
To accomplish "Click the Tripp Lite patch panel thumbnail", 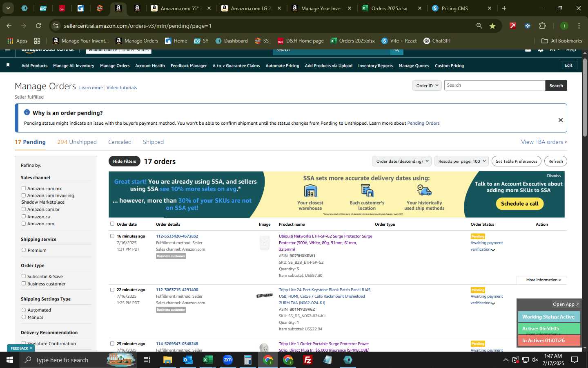I will tap(265, 295).
